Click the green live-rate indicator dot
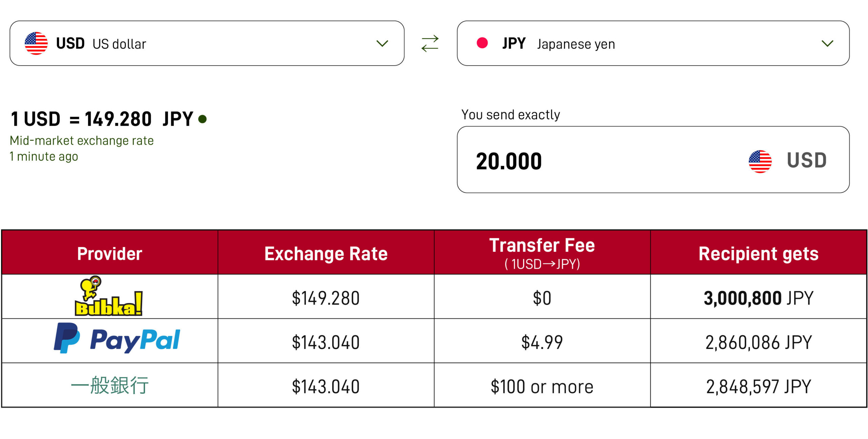Screen dimensions: 868x439 (202, 119)
